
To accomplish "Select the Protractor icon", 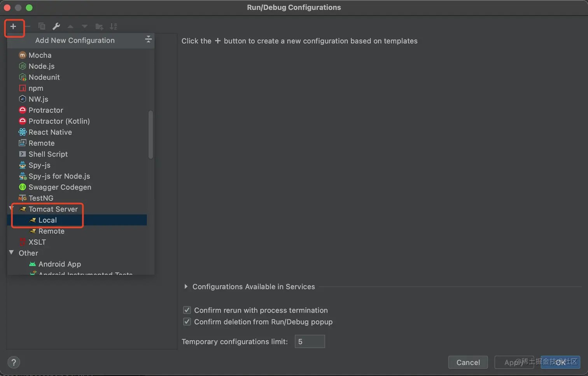I will [23, 110].
